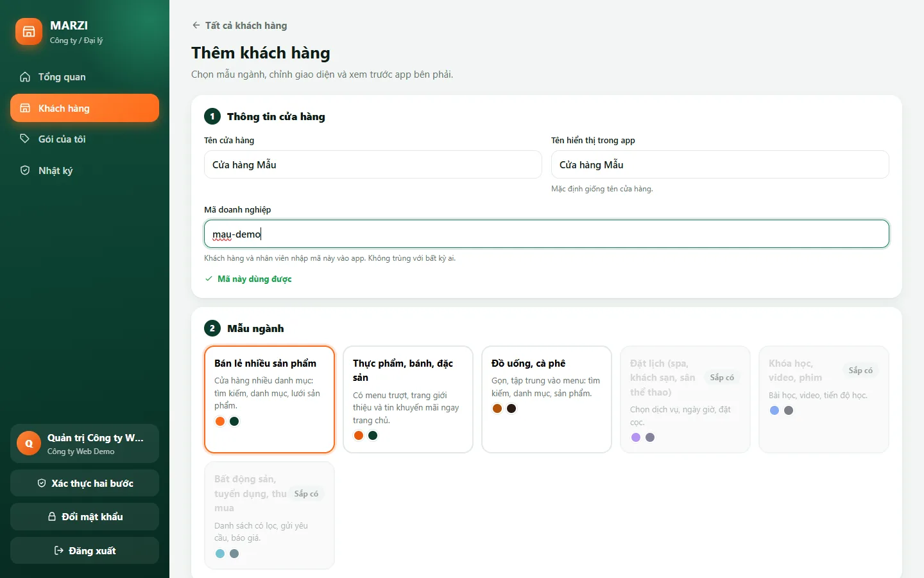This screenshot has width=924, height=578.
Task: Click the shield icon beside Nhật ký
Action: [x=25, y=170]
